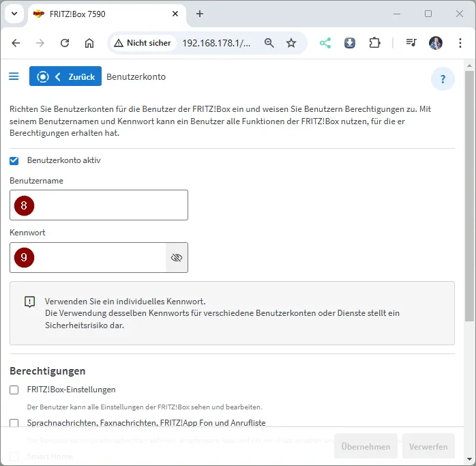The width and height of the screenshot is (476, 466).
Task: Tick the Sprachnachrichten, Faxnachrichten checkbox
Action: point(14,423)
